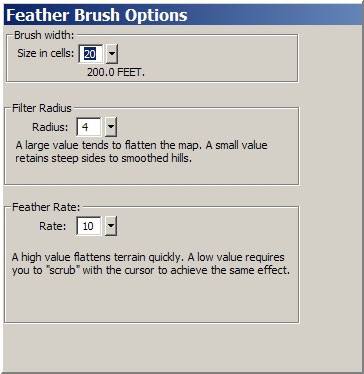
Task: Click the Size in cells field showing 20
Action: [x=91, y=54]
